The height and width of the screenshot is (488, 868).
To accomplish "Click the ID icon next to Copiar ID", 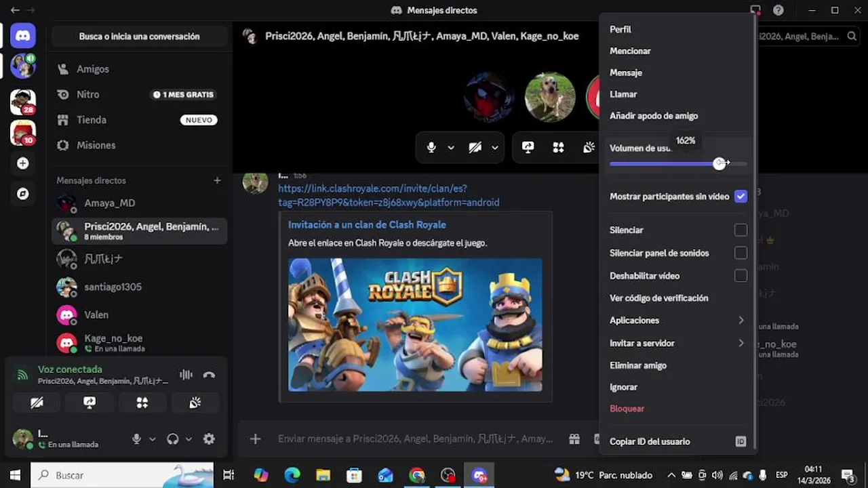I will [x=741, y=442].
